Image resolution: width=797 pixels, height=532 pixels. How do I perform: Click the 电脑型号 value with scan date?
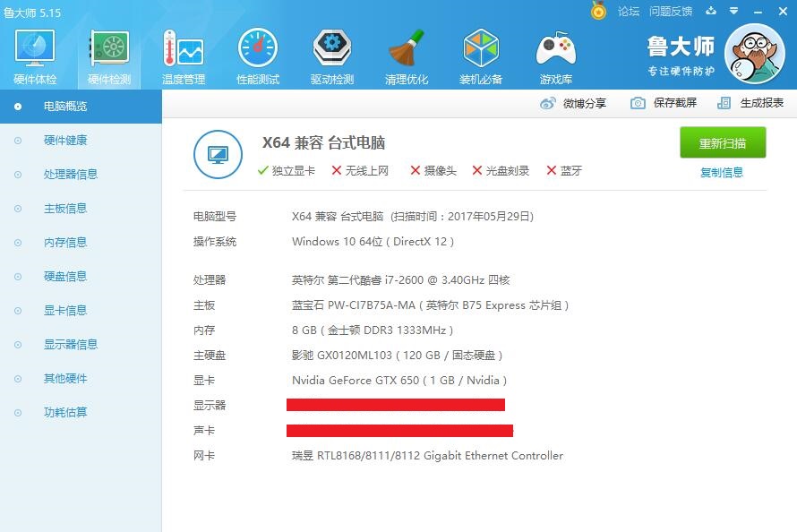[413, 217]
